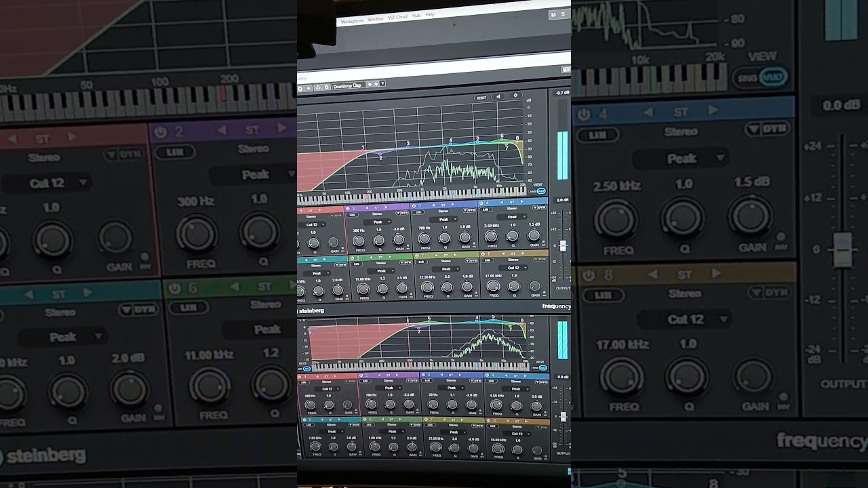The height and width of the screenshot is (488, 868).
Task: Power off the 500 Hz band 1
Action: [299, 377]
